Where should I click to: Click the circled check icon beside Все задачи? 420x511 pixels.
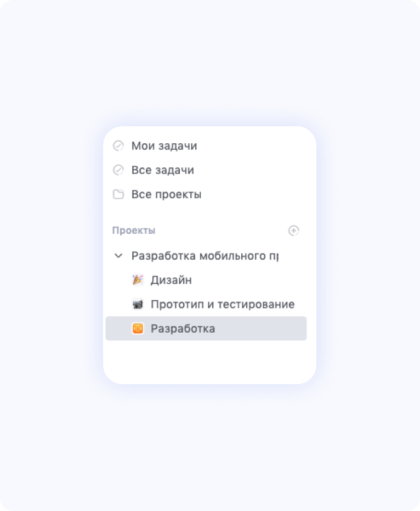coord(118,170)
